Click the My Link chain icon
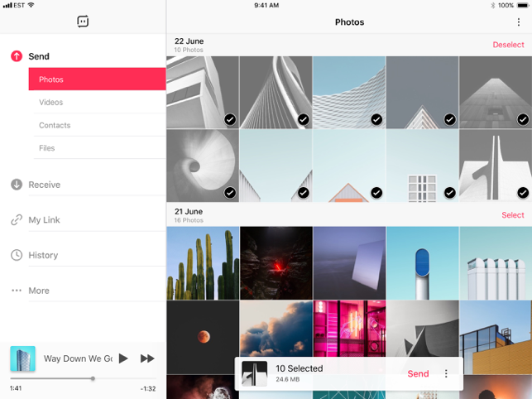532x399 pixels. [17, 219]
